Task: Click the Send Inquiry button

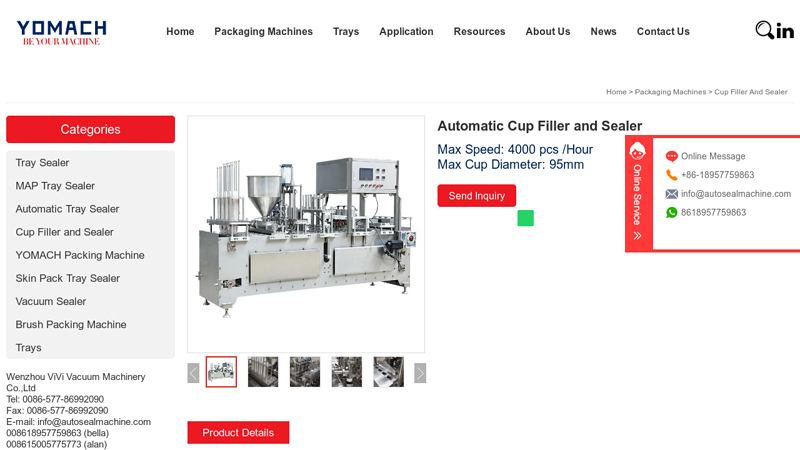Action: pyautogui.click(x=477, y=195)
